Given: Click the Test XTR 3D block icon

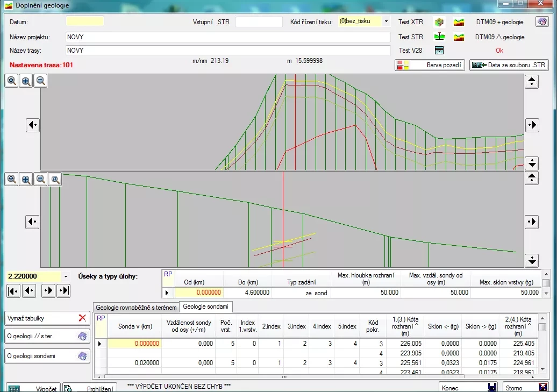Looking at the screenshot, I should click(440, 22).
